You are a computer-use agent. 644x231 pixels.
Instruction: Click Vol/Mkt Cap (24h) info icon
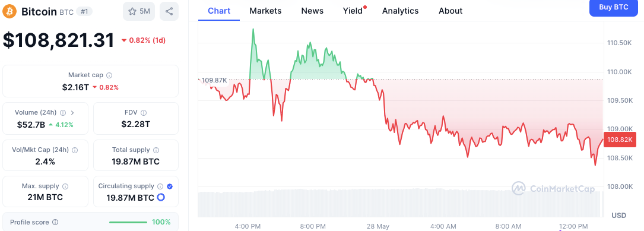(75, 150)
